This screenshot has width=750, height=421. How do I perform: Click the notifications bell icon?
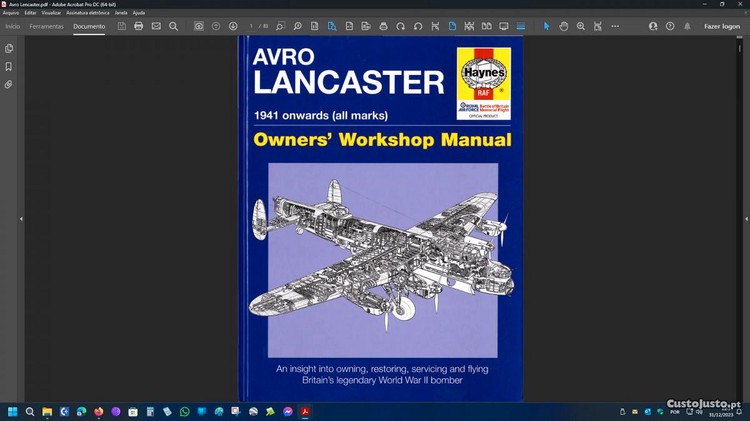click(687, 26)
